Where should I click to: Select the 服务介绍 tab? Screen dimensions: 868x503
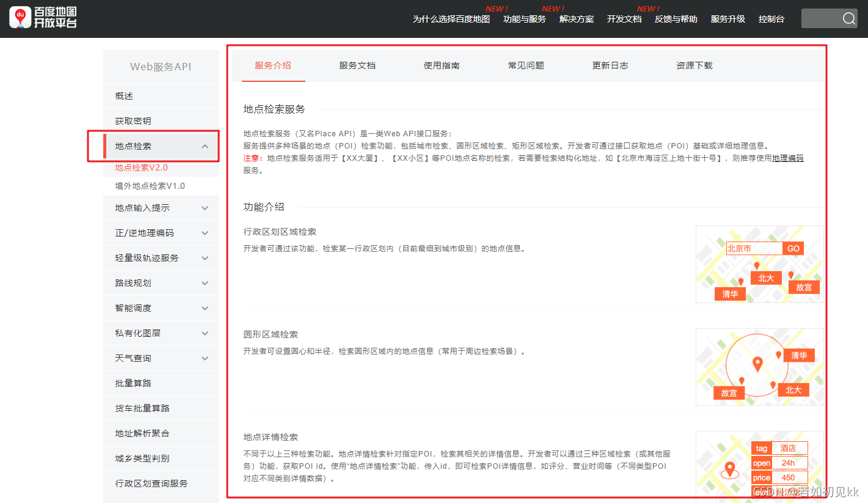pos(272,65)
